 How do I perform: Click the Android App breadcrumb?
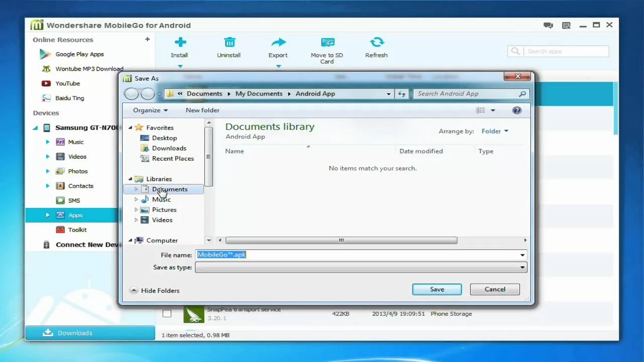[315, 94]
